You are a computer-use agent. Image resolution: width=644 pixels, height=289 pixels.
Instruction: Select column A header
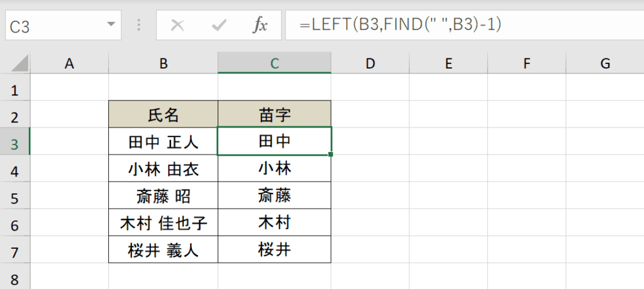[x=69, y=63]
